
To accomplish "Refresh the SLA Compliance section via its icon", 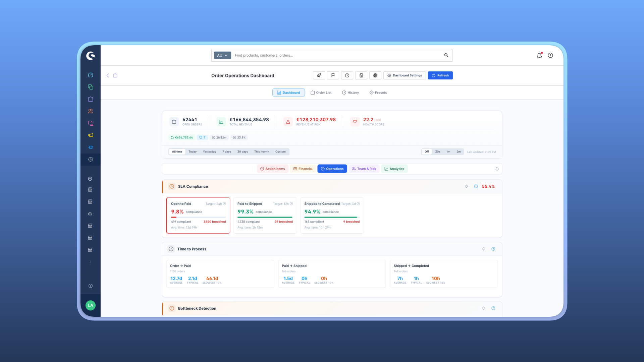I will [x=466, y=187].
